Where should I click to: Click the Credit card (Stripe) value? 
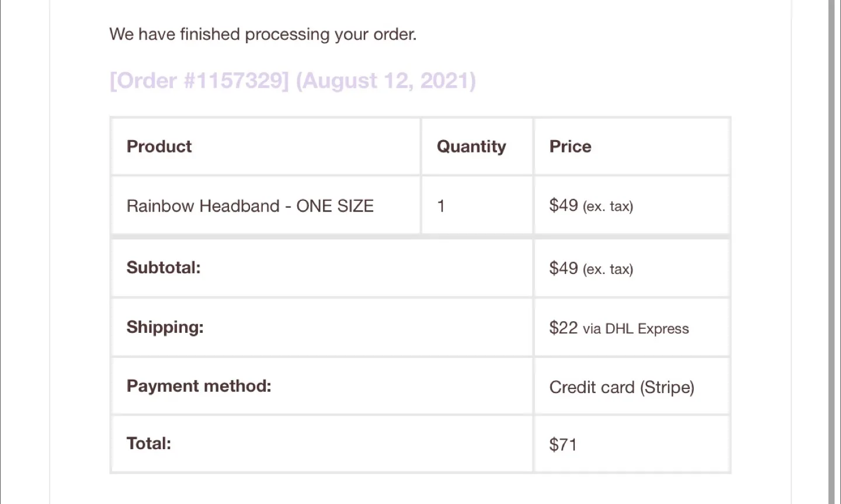621,387
